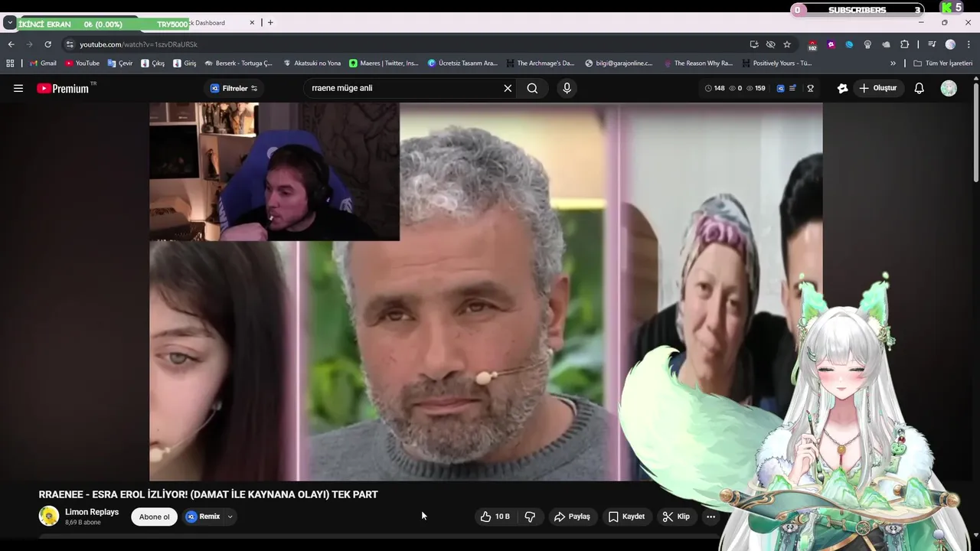Open the apps grid in bookmarks bar
This screenshot has height=551, width=980.
click(x=10, y=64)
